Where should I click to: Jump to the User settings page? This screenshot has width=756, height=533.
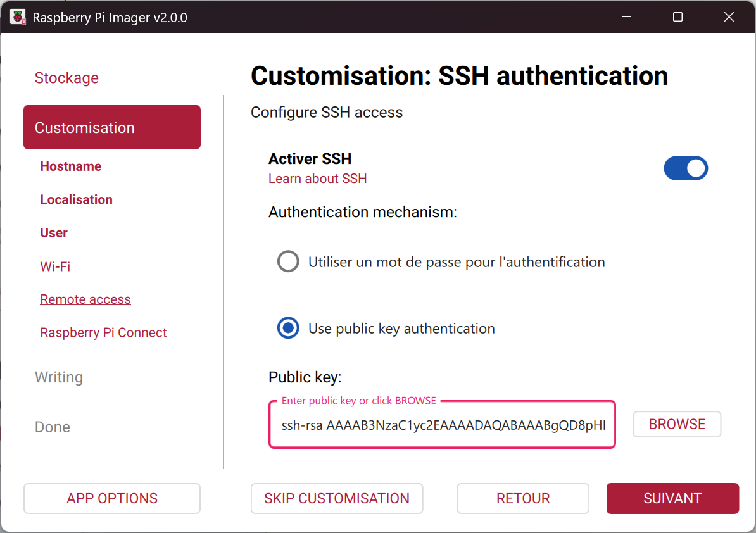(54, 233)
